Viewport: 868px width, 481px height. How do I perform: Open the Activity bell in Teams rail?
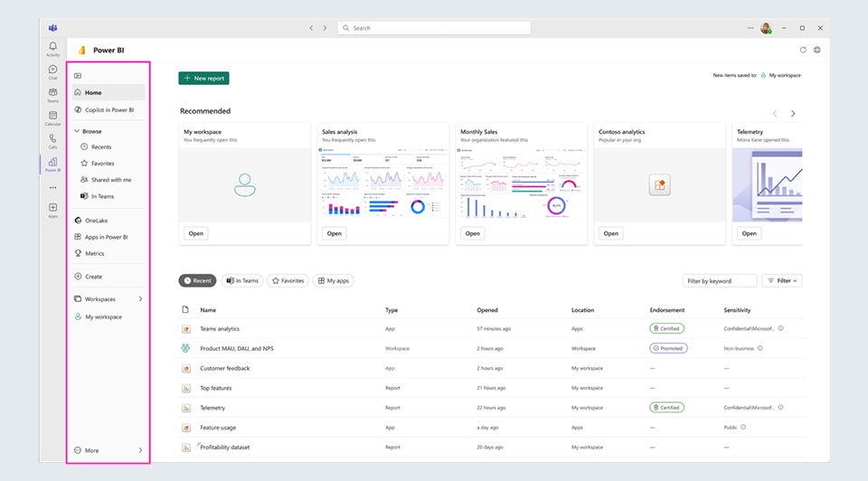[52, 49]
